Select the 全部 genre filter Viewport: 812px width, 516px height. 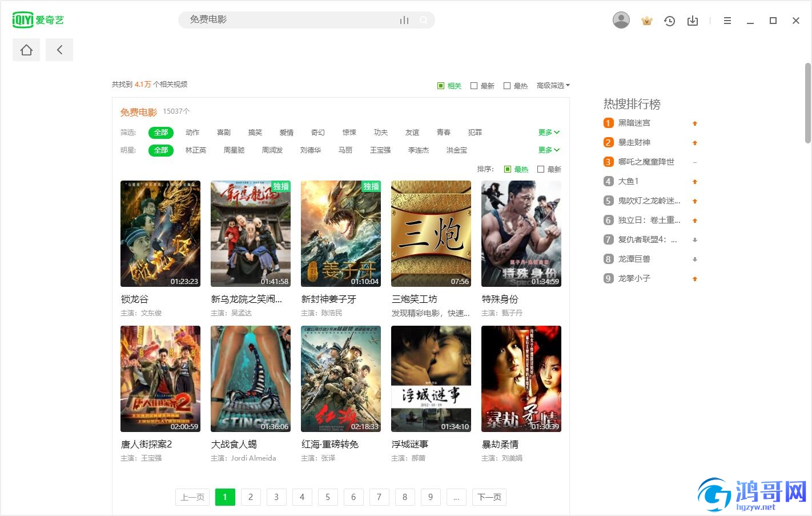(x=161, y=133)
